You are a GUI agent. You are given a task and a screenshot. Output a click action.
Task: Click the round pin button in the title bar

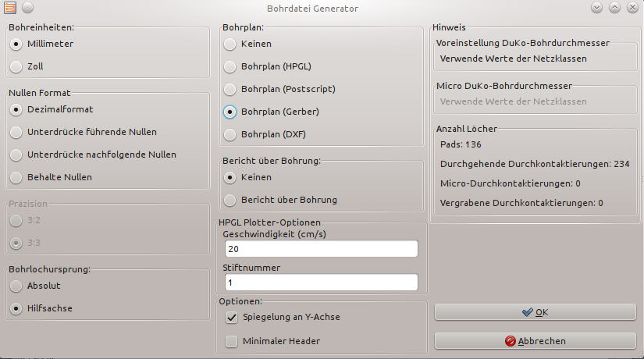pos(27,7)
